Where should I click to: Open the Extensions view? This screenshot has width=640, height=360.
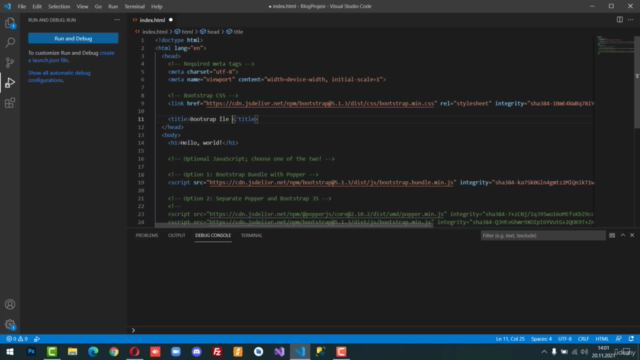pos(10,102)
